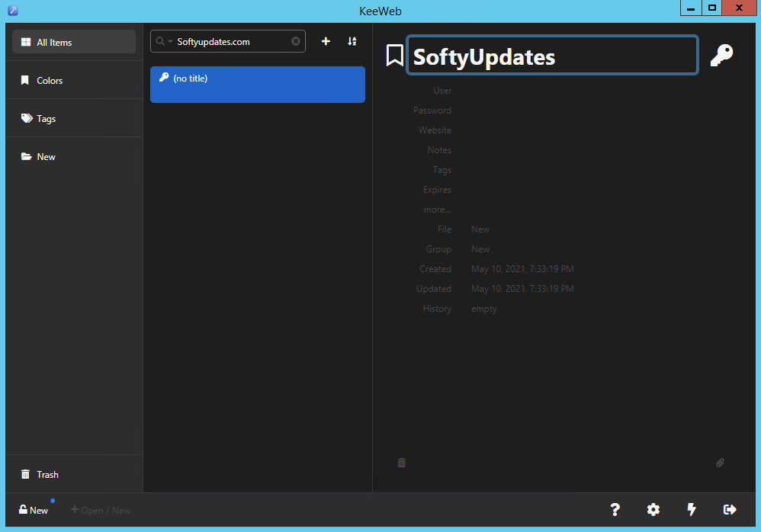Screen dimensions: 761x532
Task: Click the File value New
Action: (x=480, y=229)
